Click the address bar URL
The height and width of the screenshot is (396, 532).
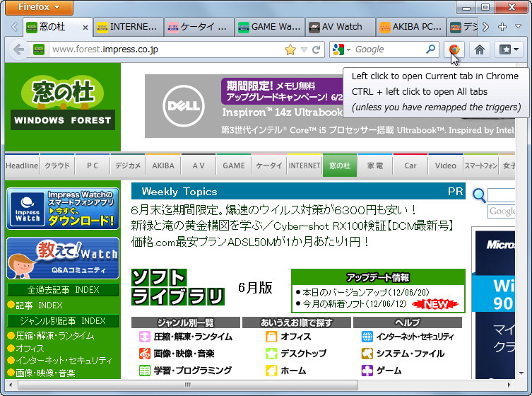pos(105,49)
